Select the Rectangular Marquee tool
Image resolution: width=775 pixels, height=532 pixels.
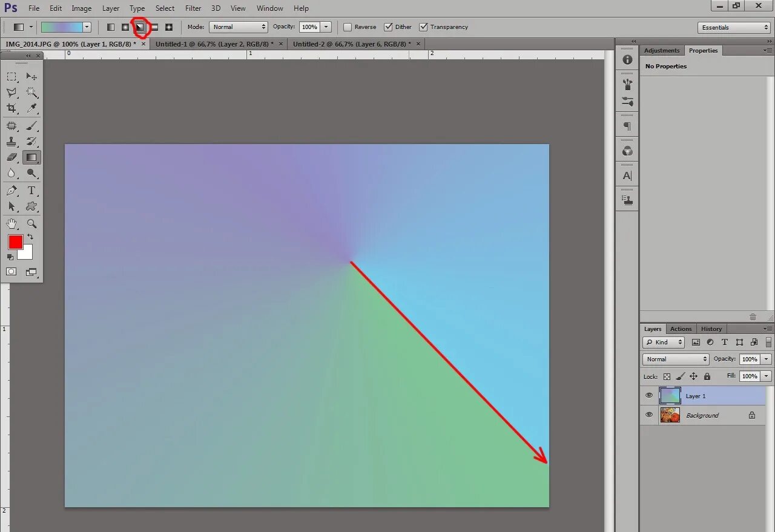click(x=12, y=77)
